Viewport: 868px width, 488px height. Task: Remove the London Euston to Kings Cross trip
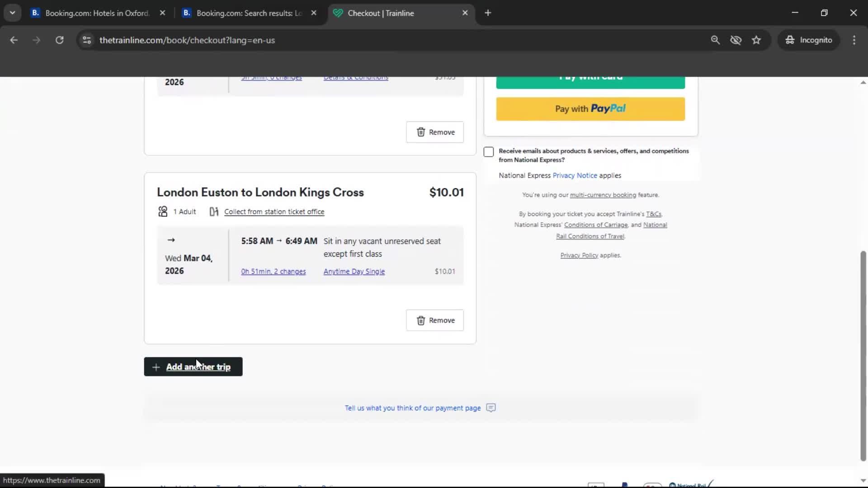click(434, 320)
